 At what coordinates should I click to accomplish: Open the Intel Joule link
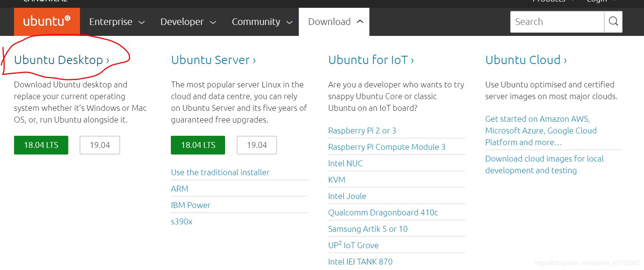click(347, 196)
